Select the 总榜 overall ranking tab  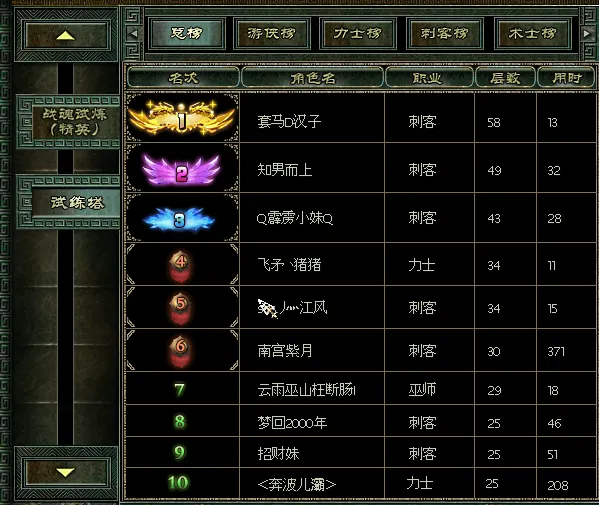point(186,34)
